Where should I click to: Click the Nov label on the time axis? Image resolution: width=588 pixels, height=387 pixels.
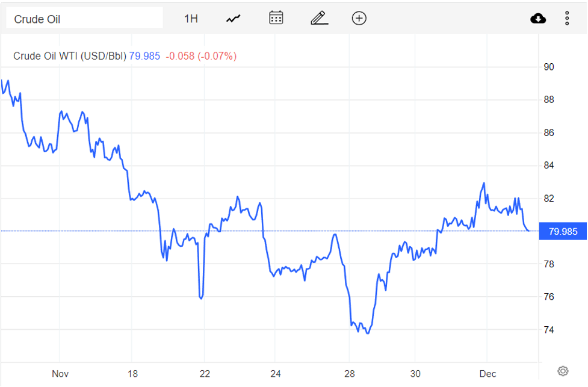tap(60, 374)
